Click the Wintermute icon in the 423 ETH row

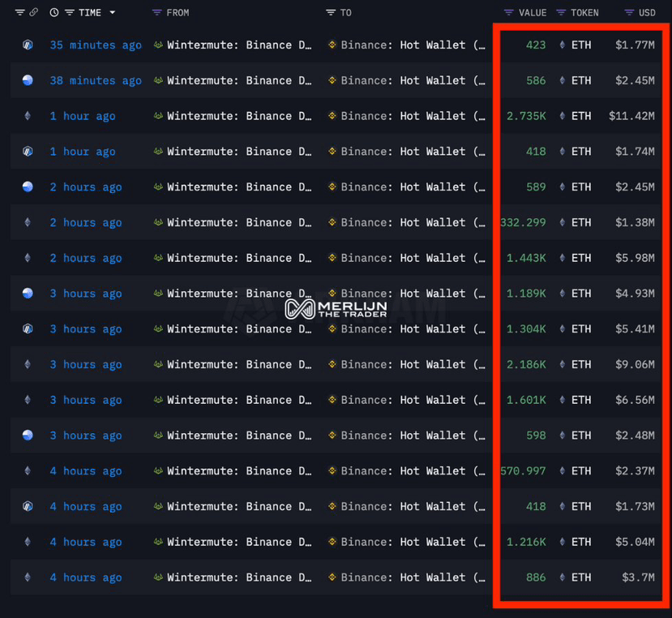158,45
